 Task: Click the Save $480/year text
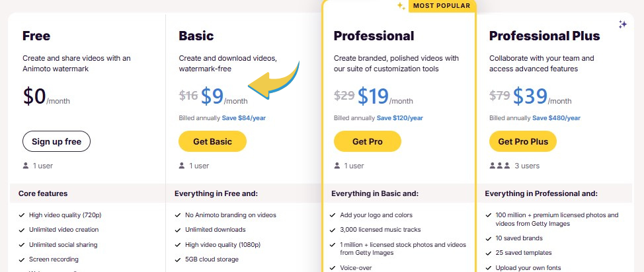tap(556, 118)
